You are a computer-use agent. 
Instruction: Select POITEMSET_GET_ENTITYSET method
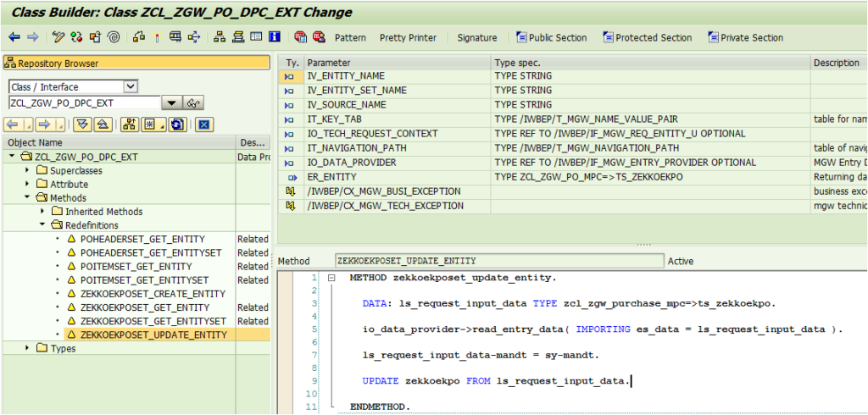click(145, 280)
